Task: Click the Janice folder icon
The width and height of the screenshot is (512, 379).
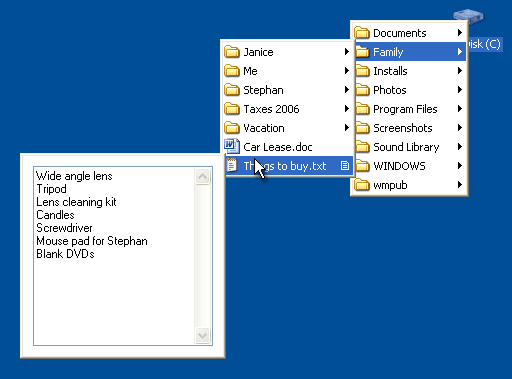Action: [x=232, y=52]
